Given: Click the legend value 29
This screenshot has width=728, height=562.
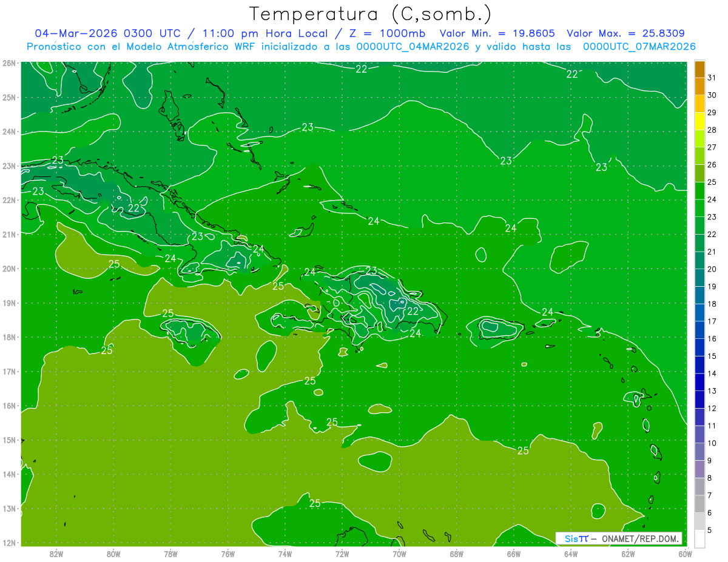Looking at the screenshot, I should [x=712, y=113].
